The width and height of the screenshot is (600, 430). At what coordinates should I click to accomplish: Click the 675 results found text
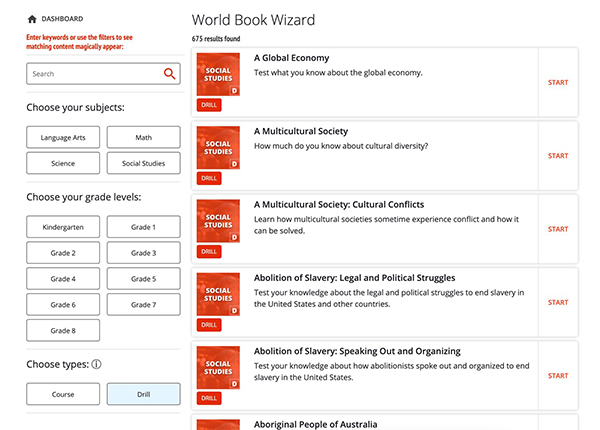click(x=216, y=39)
